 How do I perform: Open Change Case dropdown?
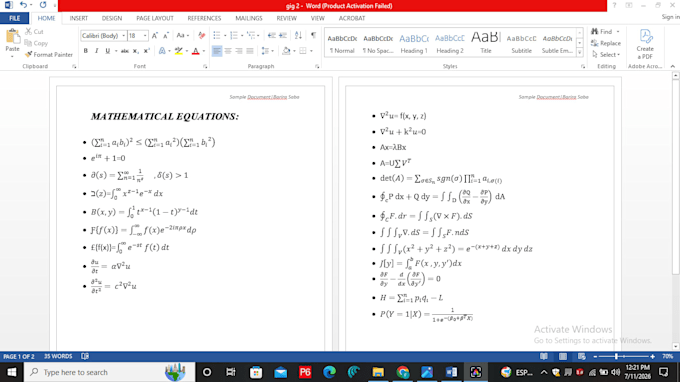coord(183,36)
